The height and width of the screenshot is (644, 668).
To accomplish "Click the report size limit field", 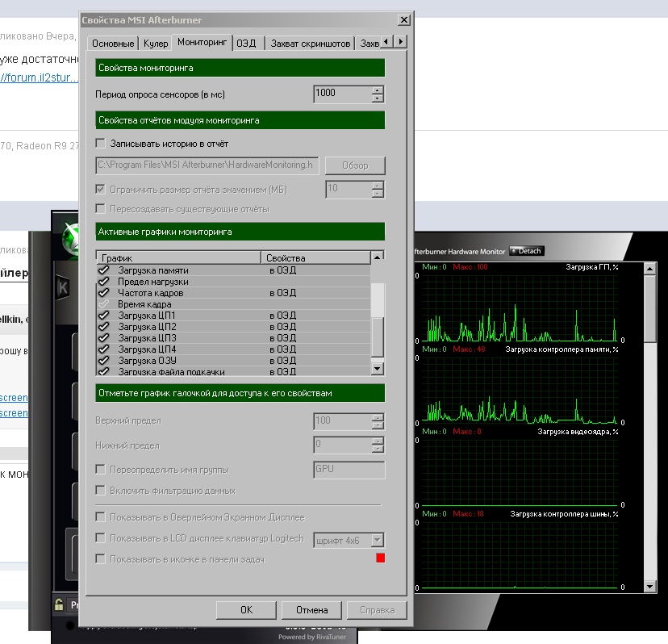I will tap(349, 189).
